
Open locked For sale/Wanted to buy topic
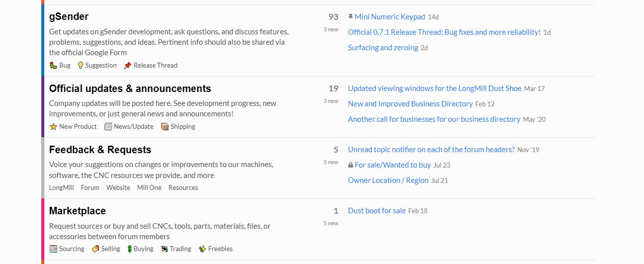point(393,165)
